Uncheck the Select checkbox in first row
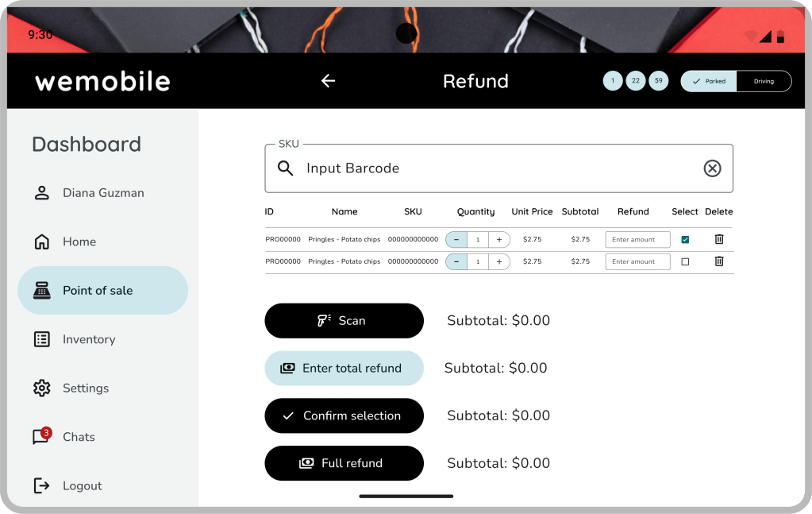This screenshot has height=514, width=812. click(685, 239)
